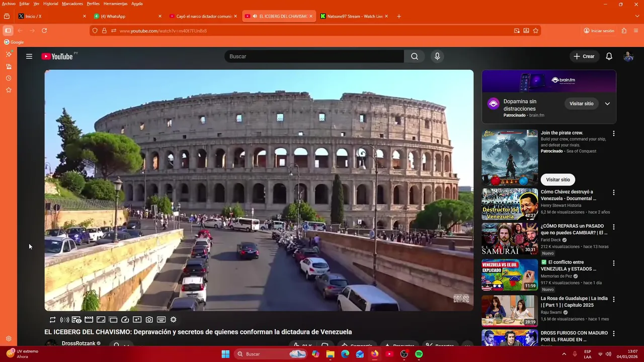Click the install/save page icon in address bar

click(x=526, y=31)
